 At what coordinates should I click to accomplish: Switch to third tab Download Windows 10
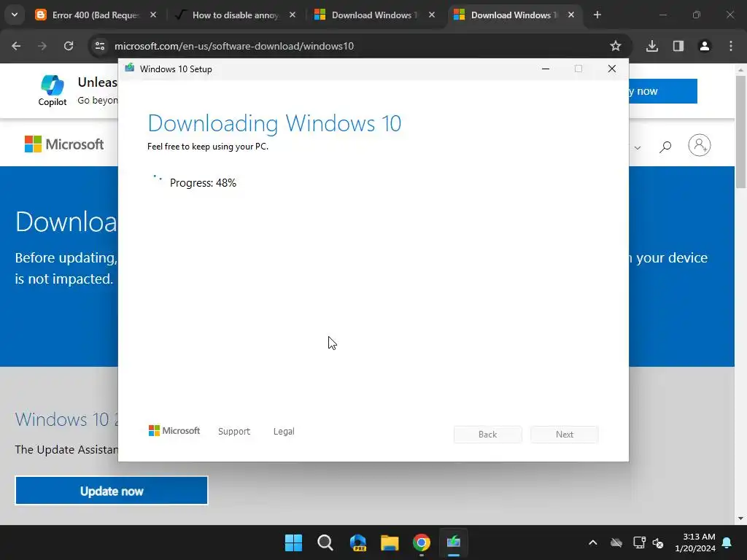click(375, 15)
